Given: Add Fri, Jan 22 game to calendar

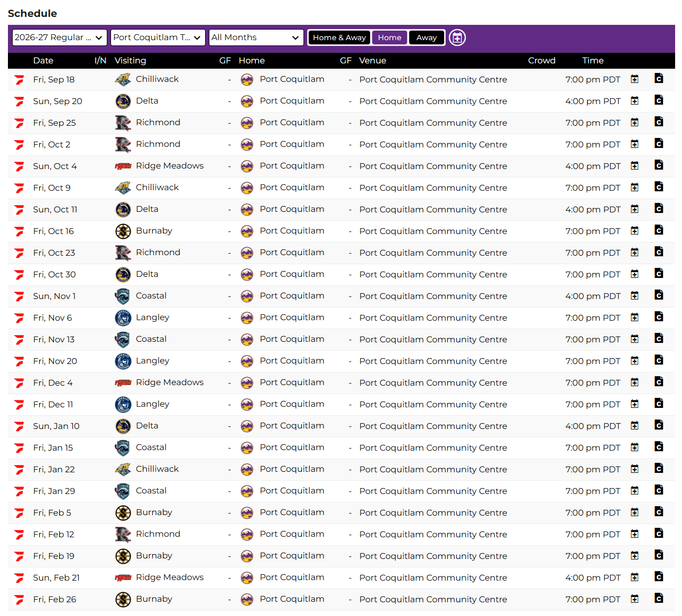Looking at the screenshot, I should (x=634, y=469).
